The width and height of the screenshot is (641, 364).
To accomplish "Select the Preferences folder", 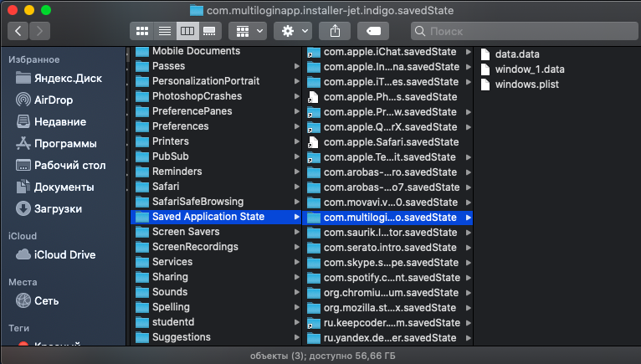I will (x=216, y=126).
